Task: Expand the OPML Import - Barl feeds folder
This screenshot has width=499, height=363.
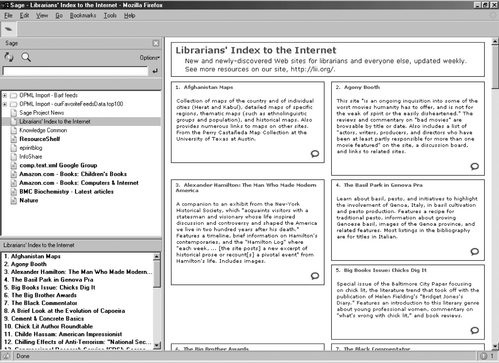Action: click(5, 95)
